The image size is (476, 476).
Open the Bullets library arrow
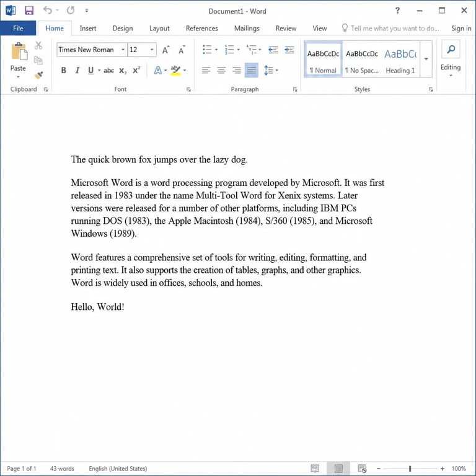[x=216, y=50]
